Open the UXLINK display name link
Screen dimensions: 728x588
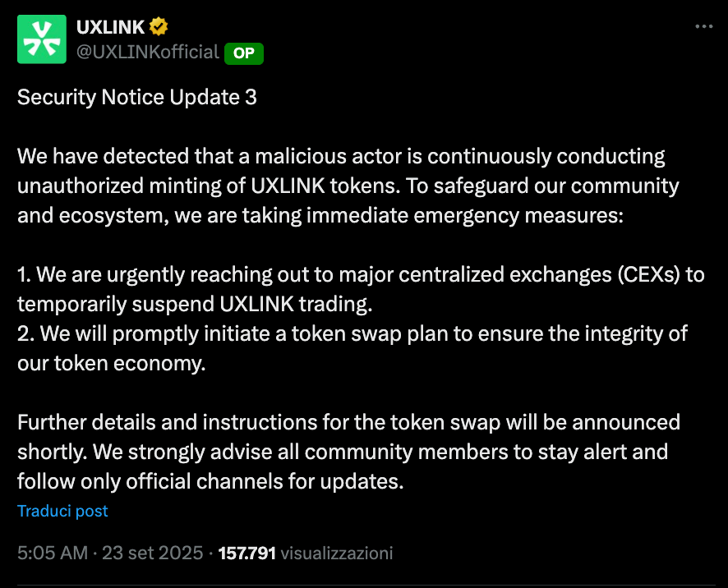pyautogui.click(x=110, y=27)
